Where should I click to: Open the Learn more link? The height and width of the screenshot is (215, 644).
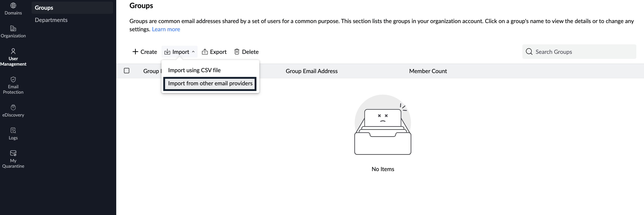tap(166, 29)
